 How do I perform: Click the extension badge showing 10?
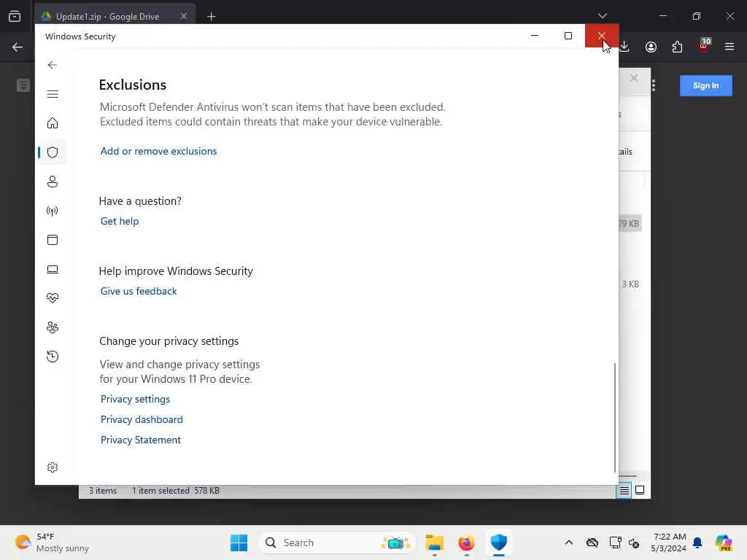pyautogui.click(x=704, y=45)
